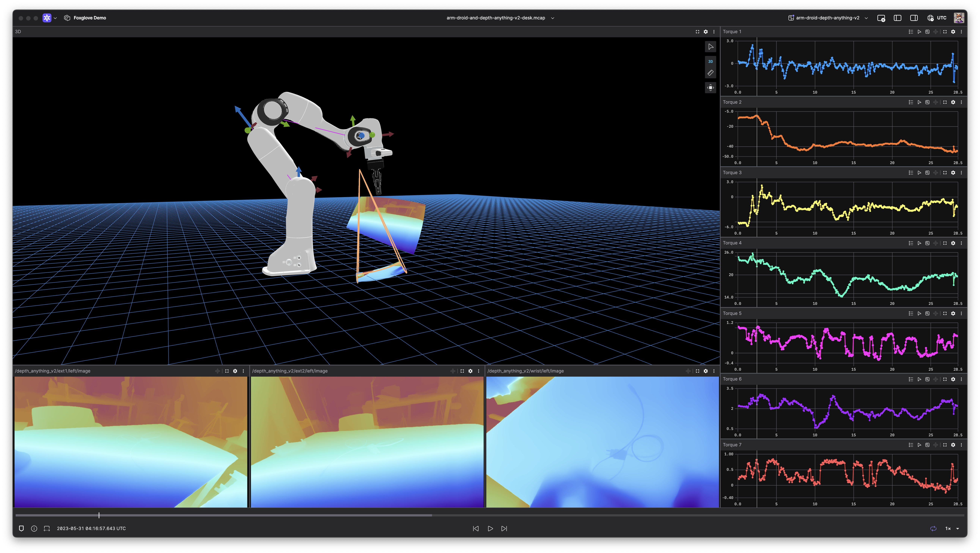The width and height of the screenshot is (980, 553).
Task: Toggle loop playback button
Action: [933, 529]
